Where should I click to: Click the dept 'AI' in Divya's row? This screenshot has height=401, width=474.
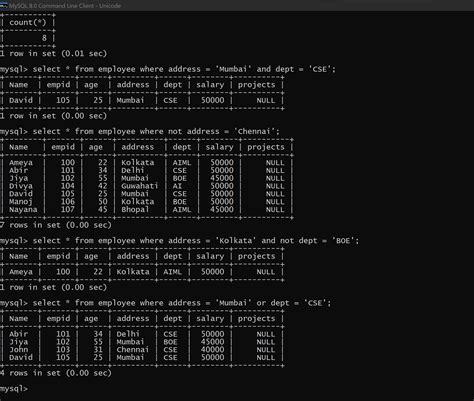177,186
